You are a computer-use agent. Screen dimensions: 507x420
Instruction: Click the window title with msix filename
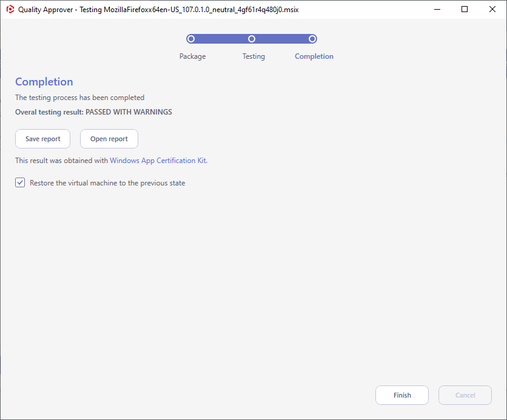[x=158, y=10]
